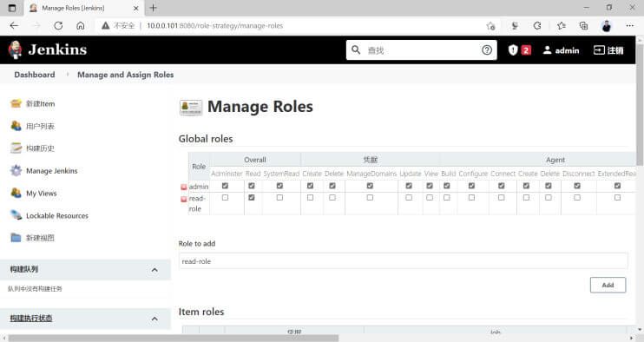This screenshot has height=342, width=644.
Task: Go to Dashboard breadcrumb
Action: 35,75
